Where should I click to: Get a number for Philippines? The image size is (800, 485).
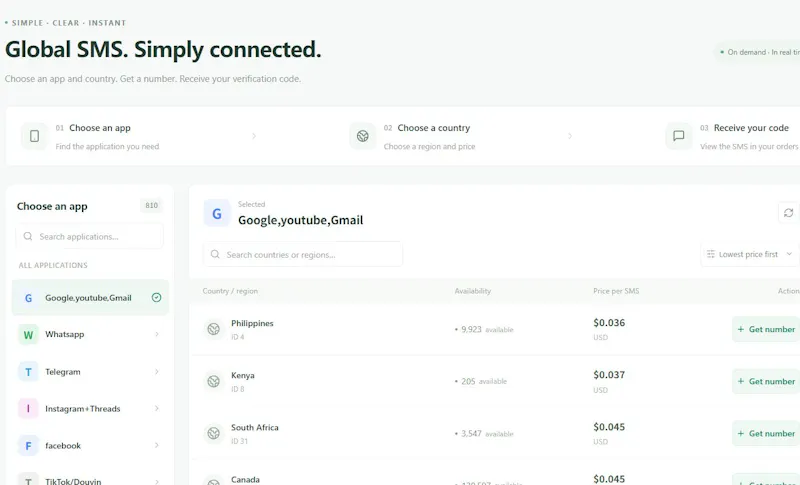click(x=766, y=329)
